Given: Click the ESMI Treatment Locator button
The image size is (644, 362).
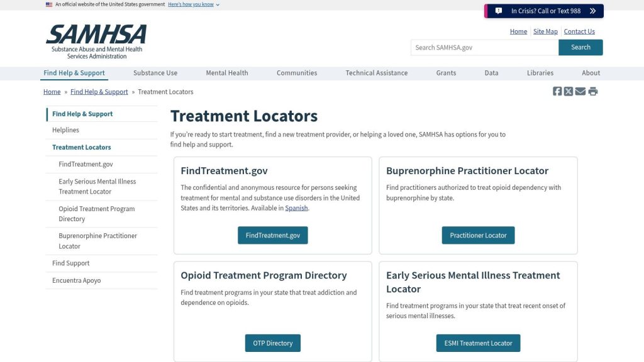Looking at the screenshot, I should tap(478, 343).
